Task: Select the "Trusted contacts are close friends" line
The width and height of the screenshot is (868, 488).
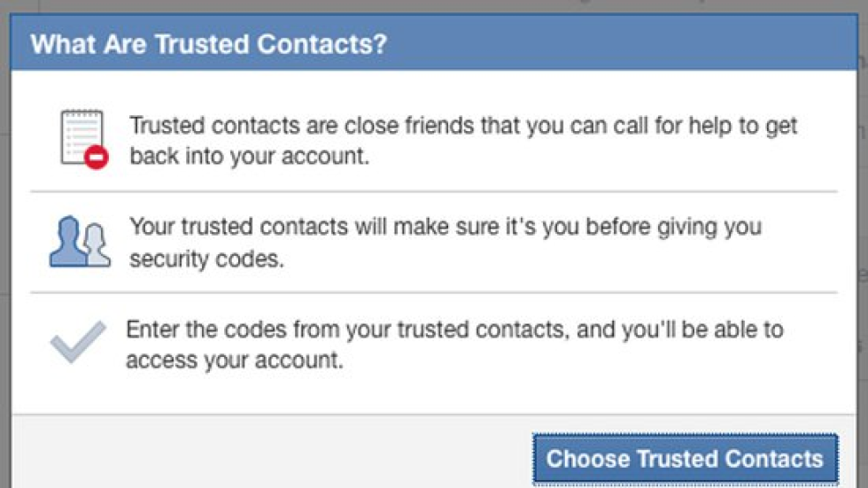Action: (463, 126)
